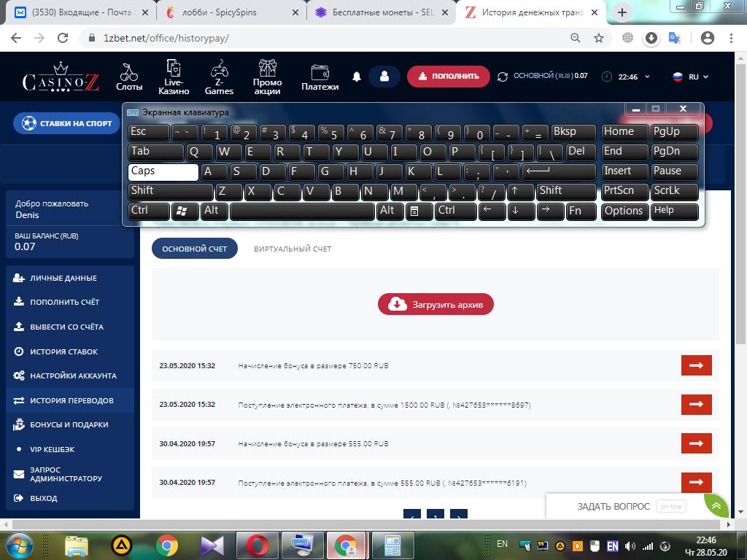Screen dimensions: 747x560
Task: Click the notification bell icon
Action: pos(356,77)
